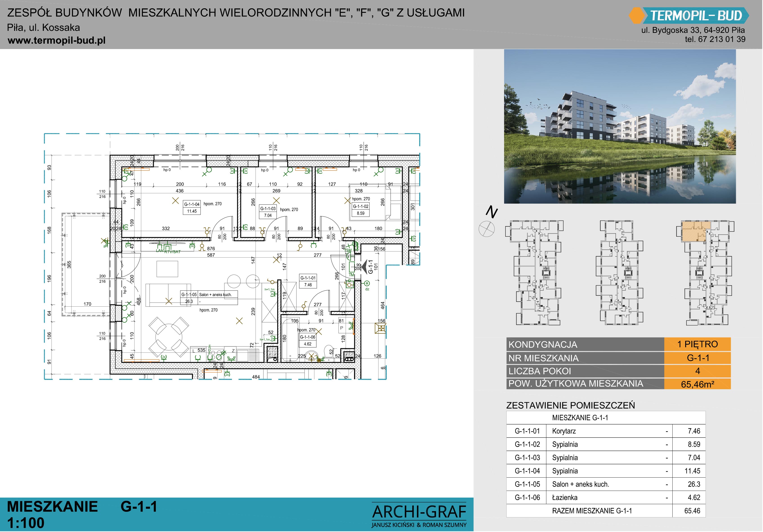
Task: Click the ventilation shaft symbol near 156
Action: coord(380,328)
